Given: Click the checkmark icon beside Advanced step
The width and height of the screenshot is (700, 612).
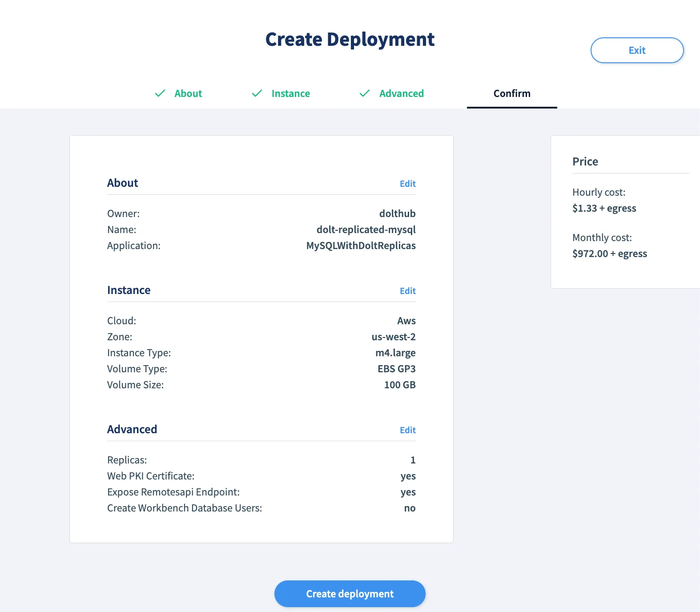Looking at the screenshot, I should coord(365,93).
